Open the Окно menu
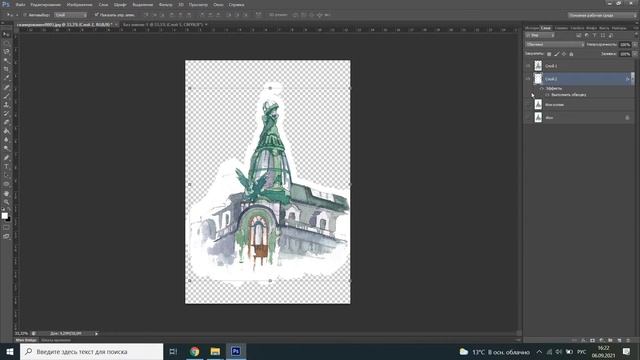640x360 pixels. 218,4
